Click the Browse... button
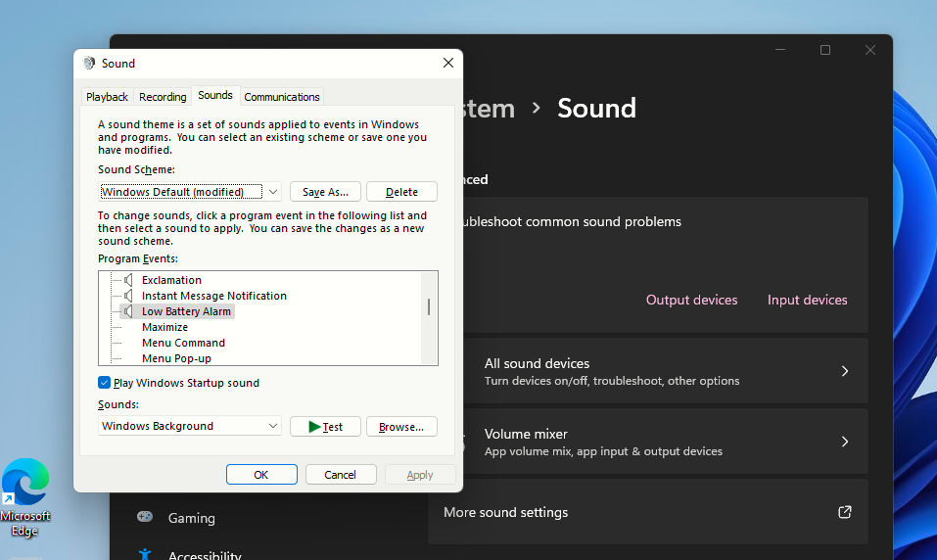The image size is (937, 560). (401, 427)
